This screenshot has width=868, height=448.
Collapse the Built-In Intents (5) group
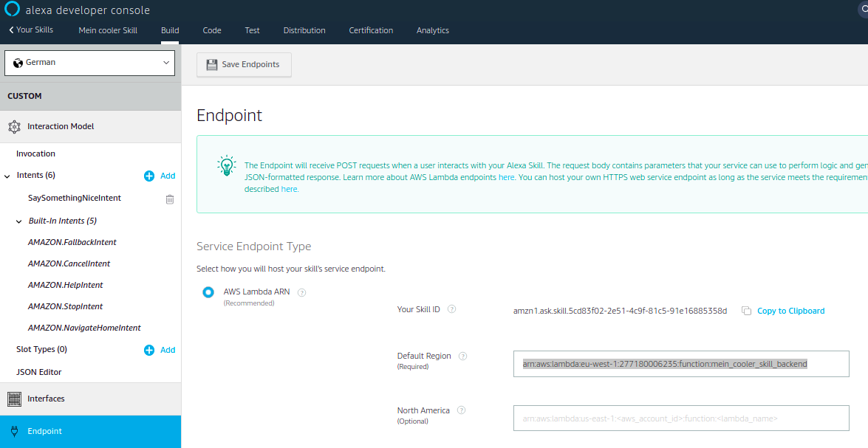(18, 221)
